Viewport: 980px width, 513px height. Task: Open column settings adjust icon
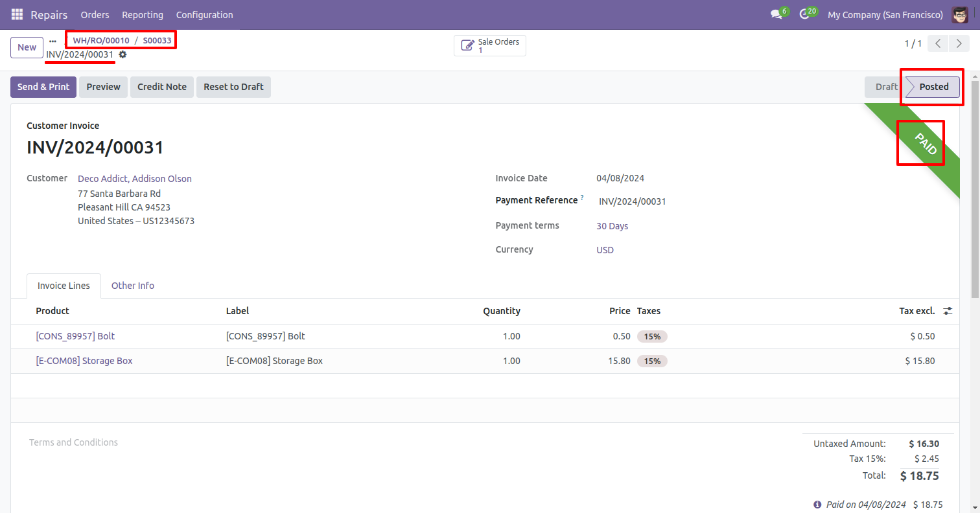(948, 311)
